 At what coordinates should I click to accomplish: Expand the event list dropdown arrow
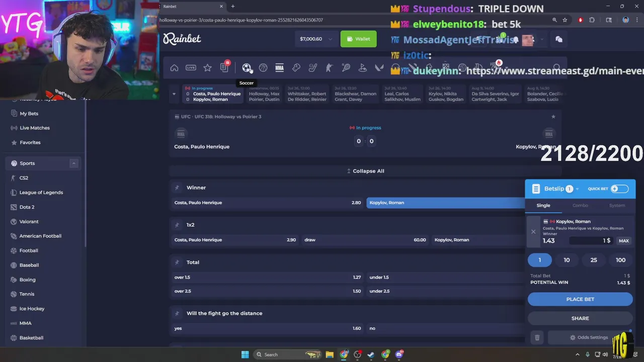coord(174,94)
